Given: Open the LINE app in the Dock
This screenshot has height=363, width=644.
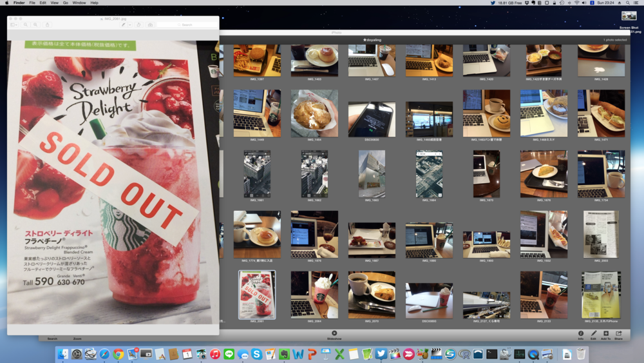Looking at the screenshot, I should (x=229, y=354).
